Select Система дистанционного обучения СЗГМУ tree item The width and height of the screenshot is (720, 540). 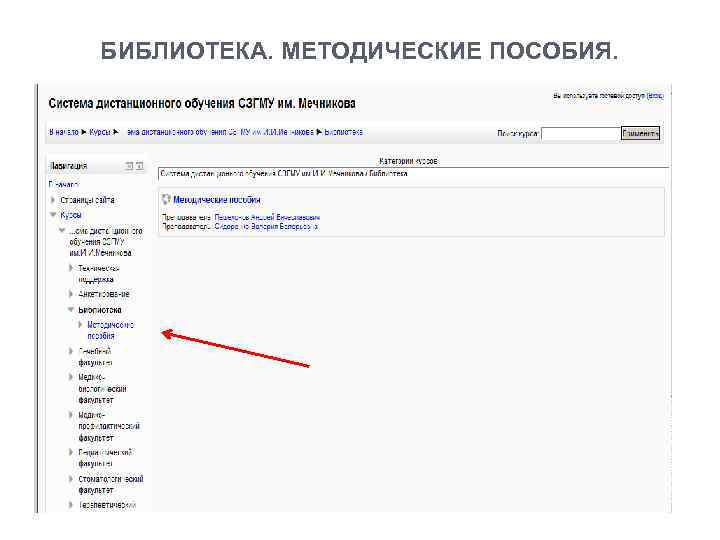point(106,242)
